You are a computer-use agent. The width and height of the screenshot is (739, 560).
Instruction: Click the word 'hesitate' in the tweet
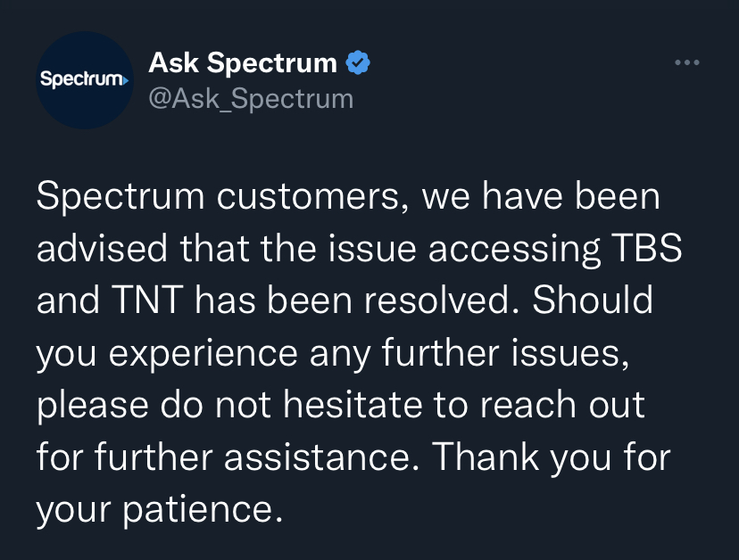353,405
